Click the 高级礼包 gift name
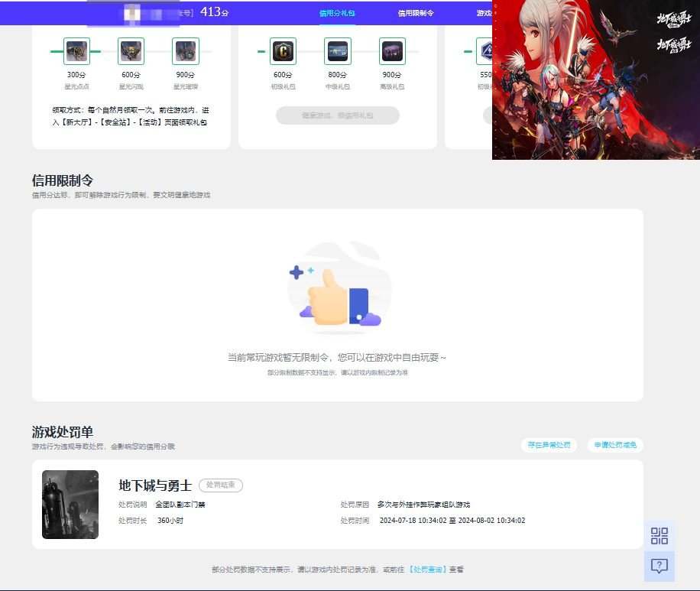Viewport: 700px width, 591px height. click(392, 86)
